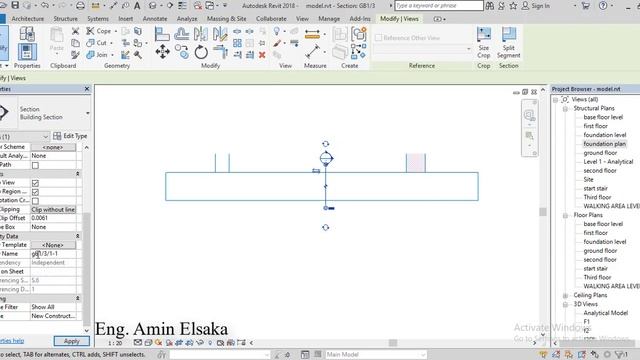Screen dimensions: 640x360
Task: Select Analytical Model under 3D Views
Action: 606,313
